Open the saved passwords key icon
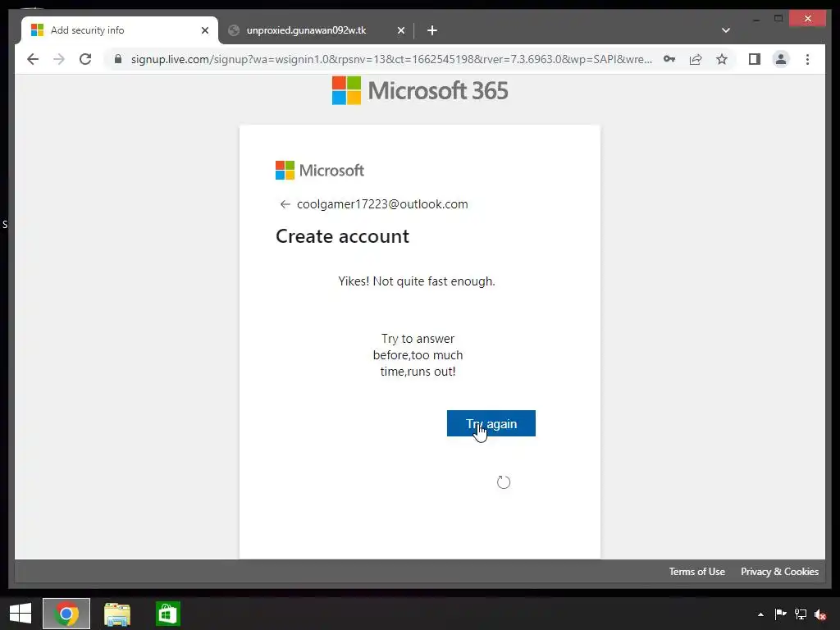The image size is (840, 630). (x=669, y=59)
